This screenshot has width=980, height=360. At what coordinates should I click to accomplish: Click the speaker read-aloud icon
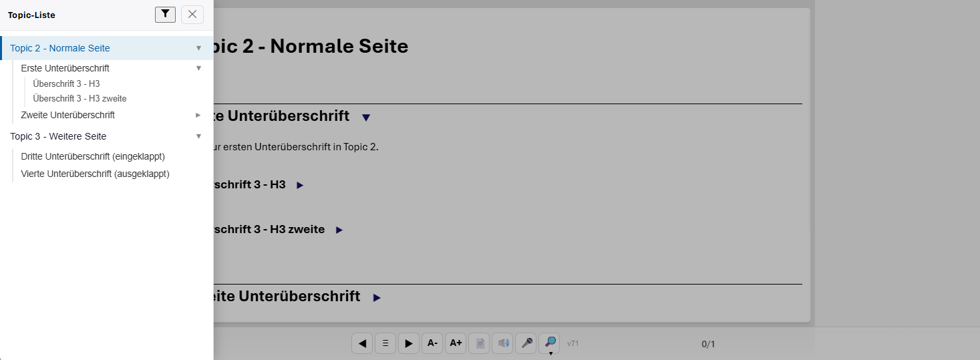pyautogui.click(x=502, y=343)
